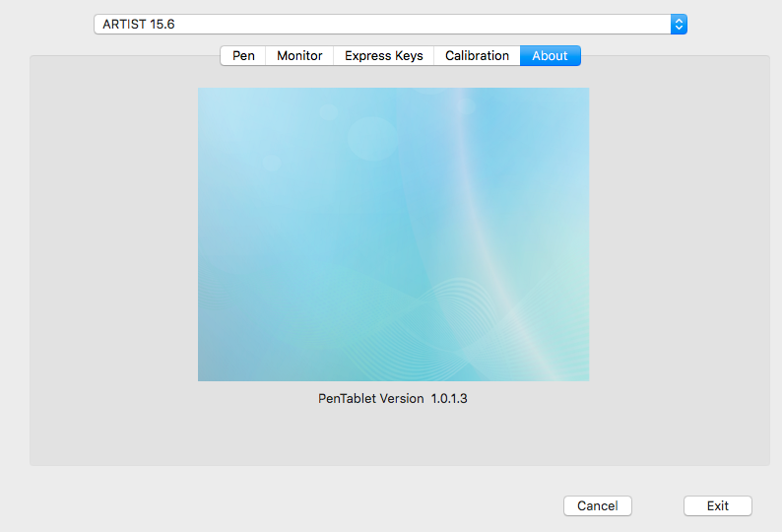Click empty window area left of Cancel
Viewport: 782px width, 532px height.
click(x=295, y=505)
